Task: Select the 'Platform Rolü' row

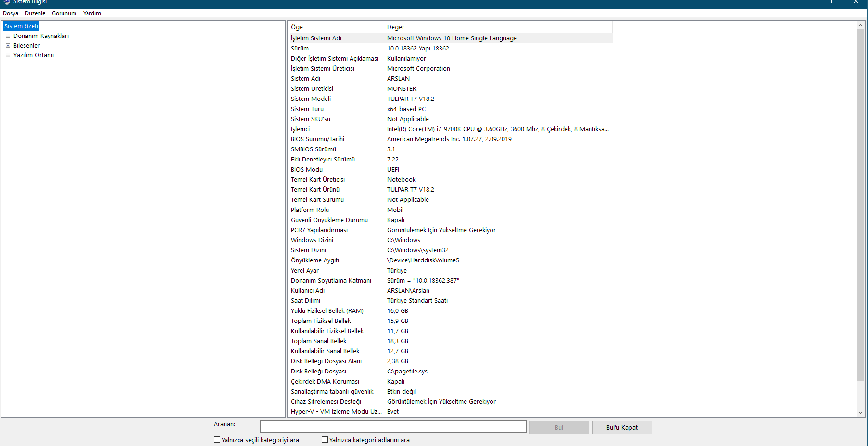Action: tap(450, 210)
